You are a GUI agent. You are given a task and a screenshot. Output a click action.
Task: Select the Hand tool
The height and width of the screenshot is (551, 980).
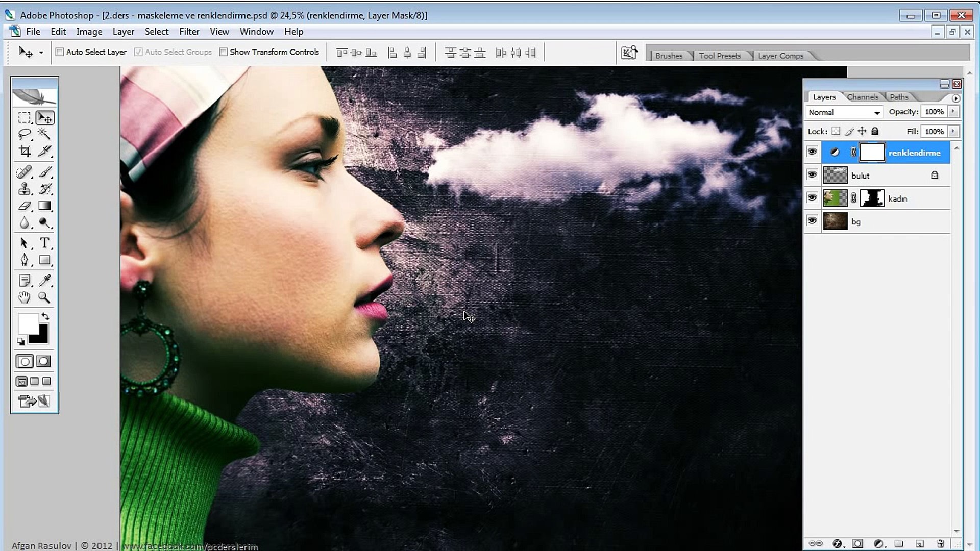coord(24,297)
